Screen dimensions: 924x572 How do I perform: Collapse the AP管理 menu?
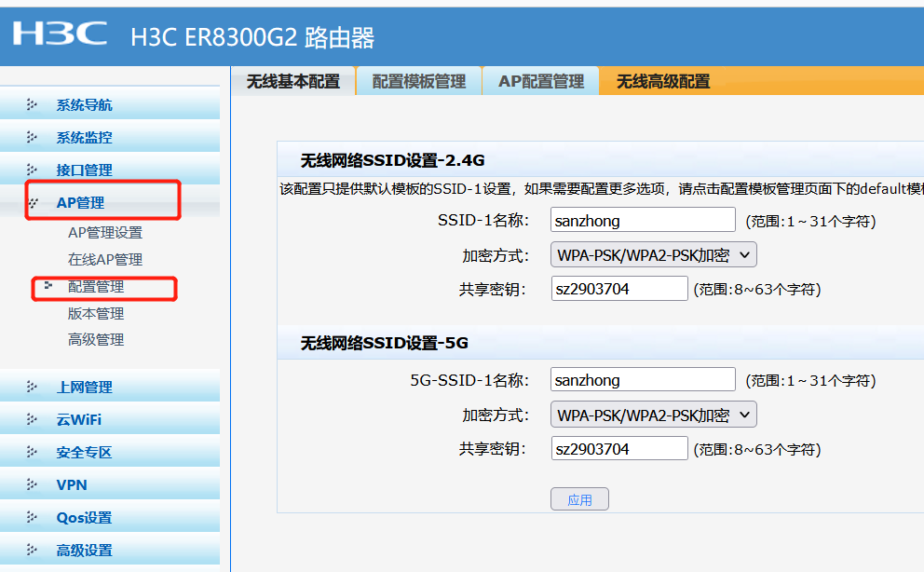click(x=110, y=202)
